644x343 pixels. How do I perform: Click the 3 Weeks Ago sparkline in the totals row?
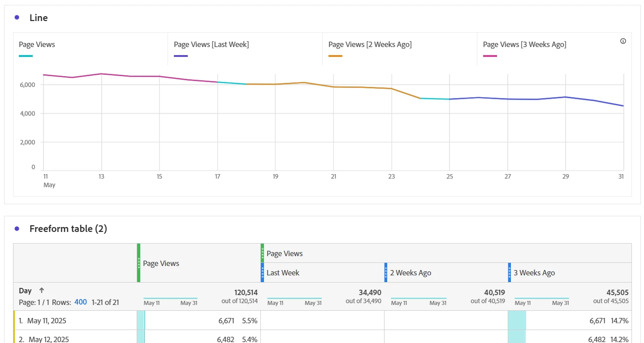pyautogui.click(x=541, y=298)
